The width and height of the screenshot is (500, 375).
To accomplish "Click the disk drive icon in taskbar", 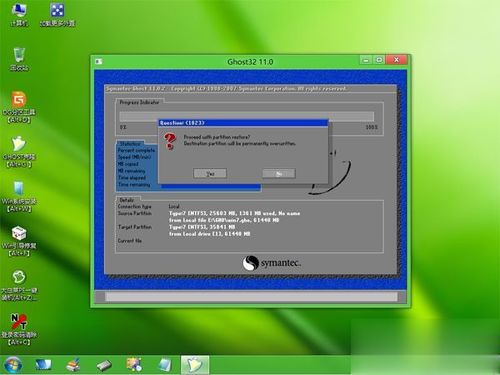I will (x=104, y=365).
